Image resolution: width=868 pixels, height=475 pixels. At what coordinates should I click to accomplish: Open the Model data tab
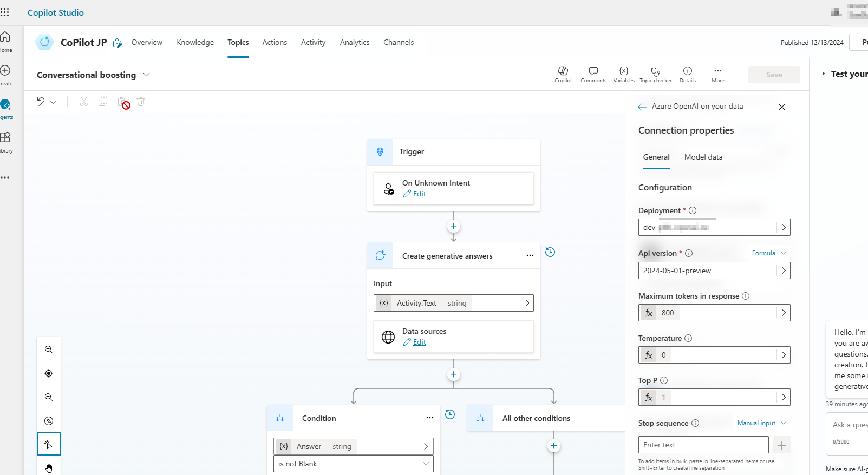coord(703,157)
